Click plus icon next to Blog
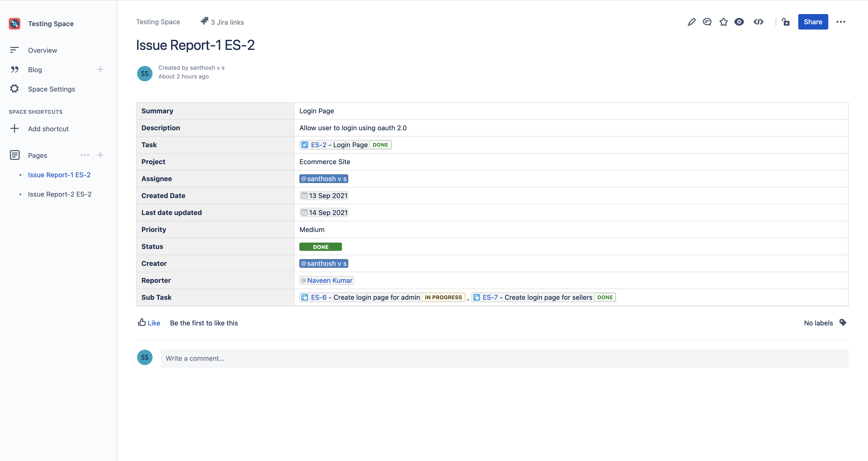This screenshot has height=461, width=868. click(x=100, y=69)
